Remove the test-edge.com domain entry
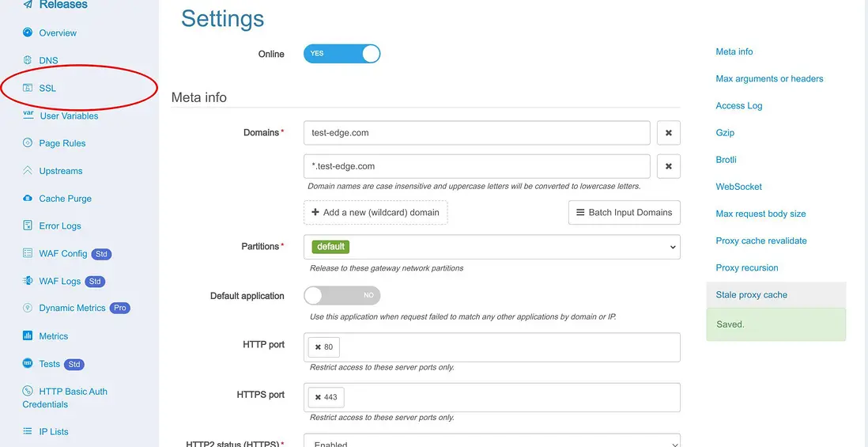Screen dimensions: 868x447 coord(668,133)
